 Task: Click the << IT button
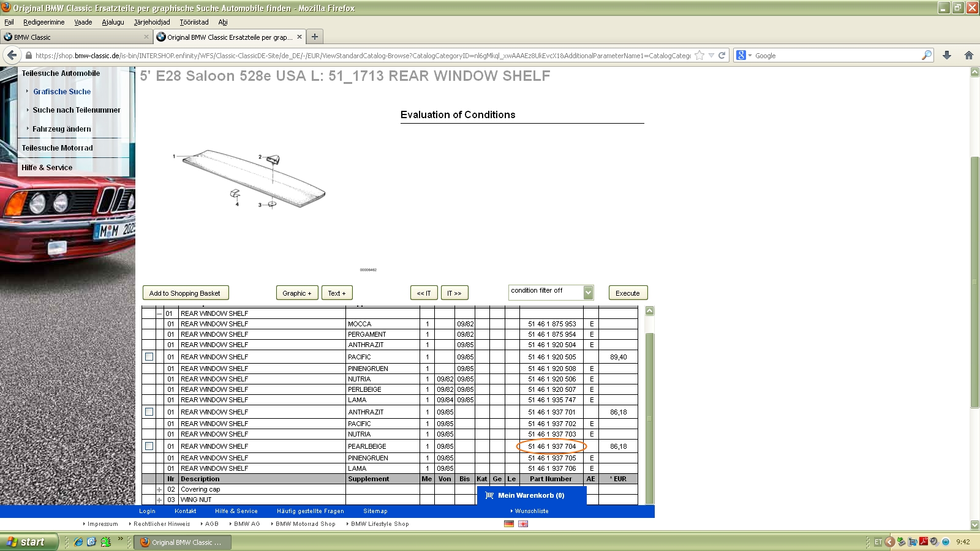[424, 293]
